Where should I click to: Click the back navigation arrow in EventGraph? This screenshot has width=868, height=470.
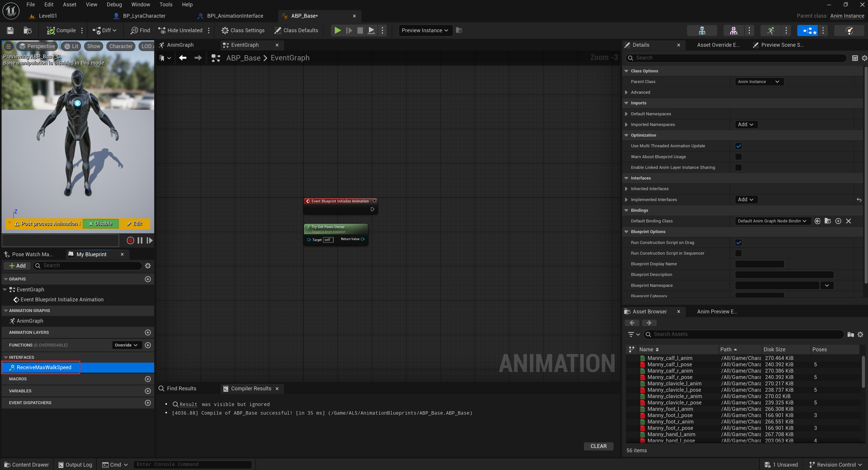[x=183, y=58]
